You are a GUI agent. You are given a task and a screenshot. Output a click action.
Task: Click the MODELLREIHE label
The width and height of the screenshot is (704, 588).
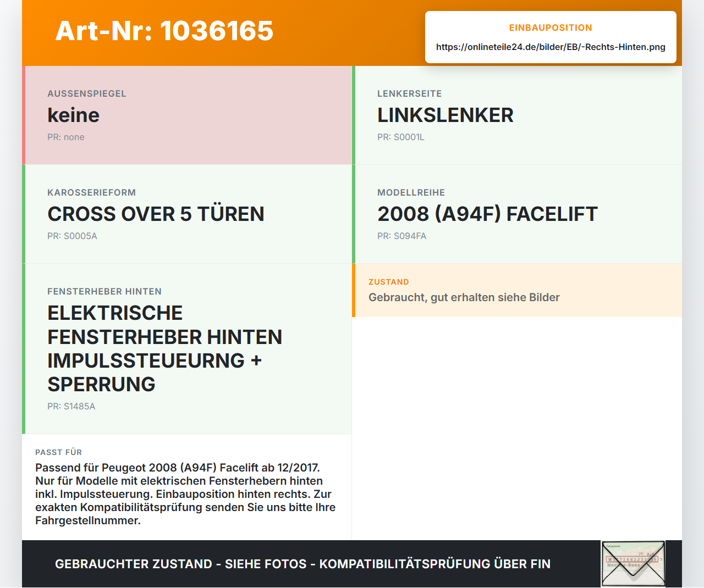[x=411, y=193]
